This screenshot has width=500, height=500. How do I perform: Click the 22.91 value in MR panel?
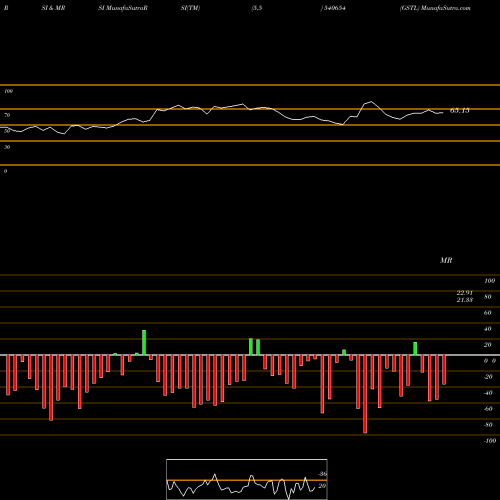(465, 293)
